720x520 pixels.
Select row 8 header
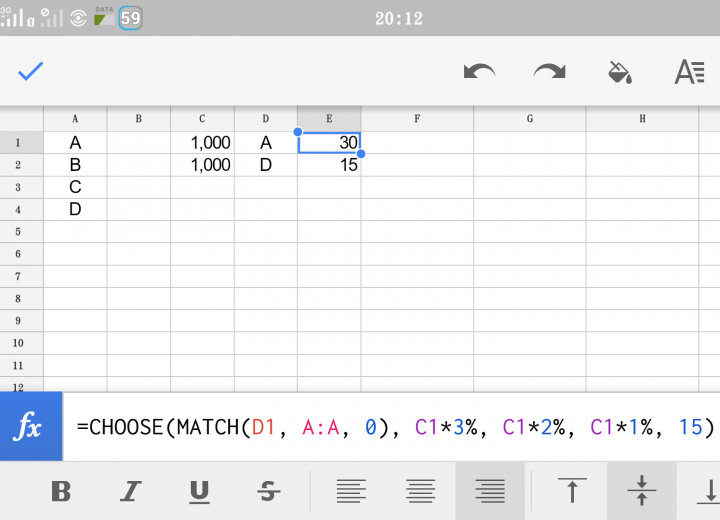(x=22, y=299)
